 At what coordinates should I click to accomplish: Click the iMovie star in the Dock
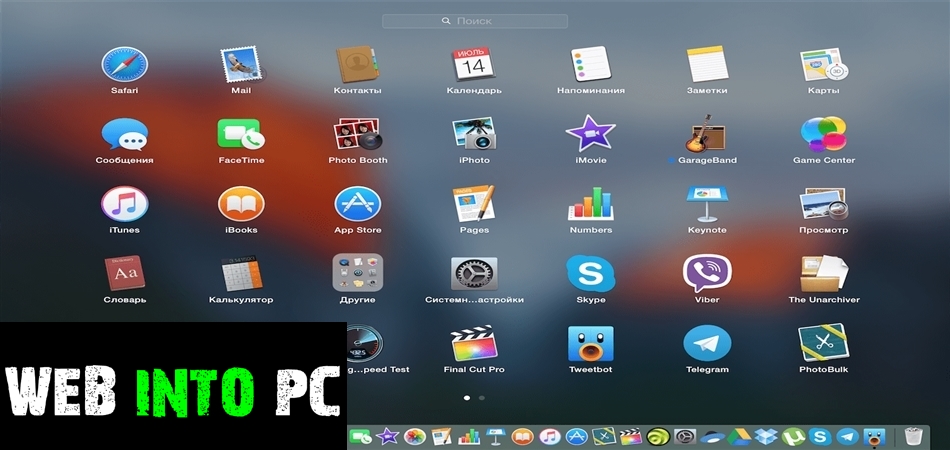coord(387,436)
